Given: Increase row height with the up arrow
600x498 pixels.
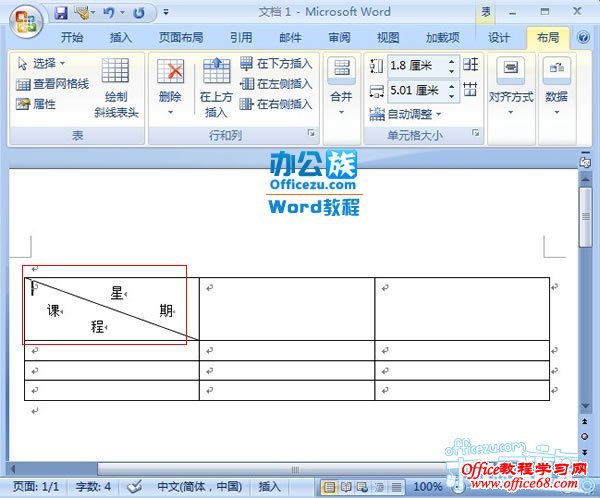Looking at the screenshot, I should [x=452, y=61].
